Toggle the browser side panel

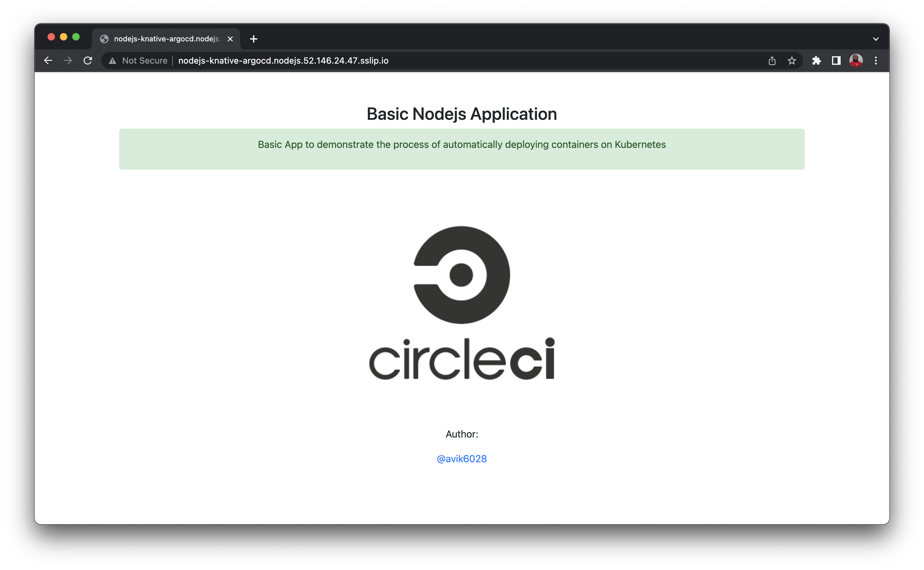(x=836, y=61)
